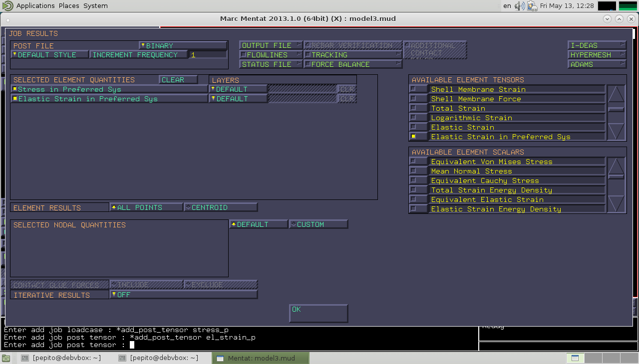Open the DEFAULT STYLE dropdown
639x364 pixels.
49,55
